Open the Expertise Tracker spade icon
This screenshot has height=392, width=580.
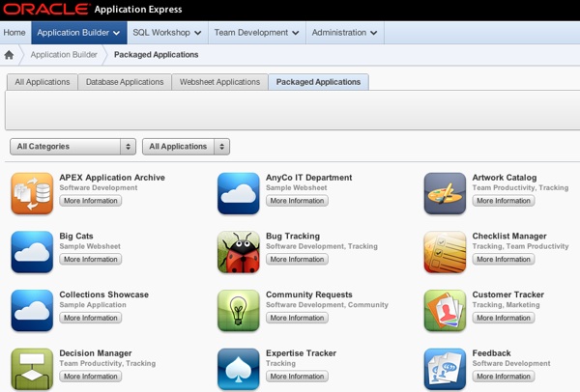point(239,369)
